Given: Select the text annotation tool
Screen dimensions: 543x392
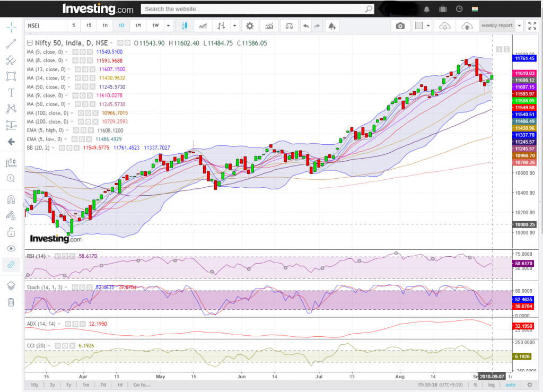Looking at the screenshot, I should (11, 92).
